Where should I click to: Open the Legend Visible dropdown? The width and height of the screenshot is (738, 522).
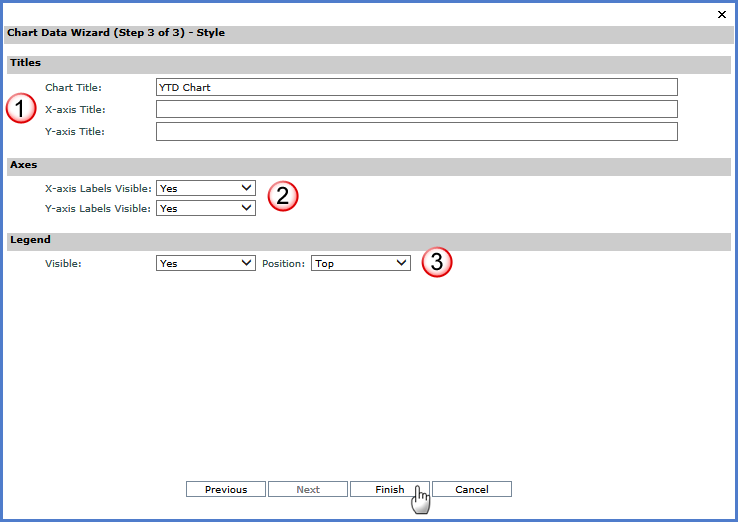[x=206, y=263]
